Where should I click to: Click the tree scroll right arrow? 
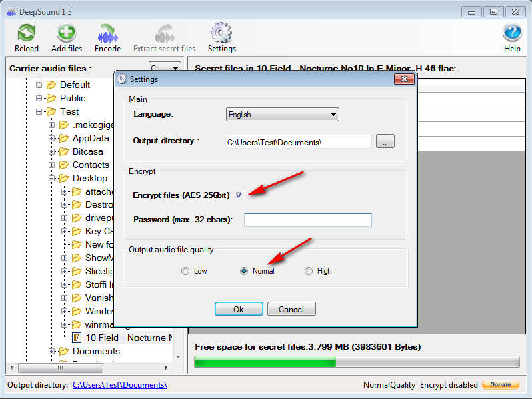166,368
